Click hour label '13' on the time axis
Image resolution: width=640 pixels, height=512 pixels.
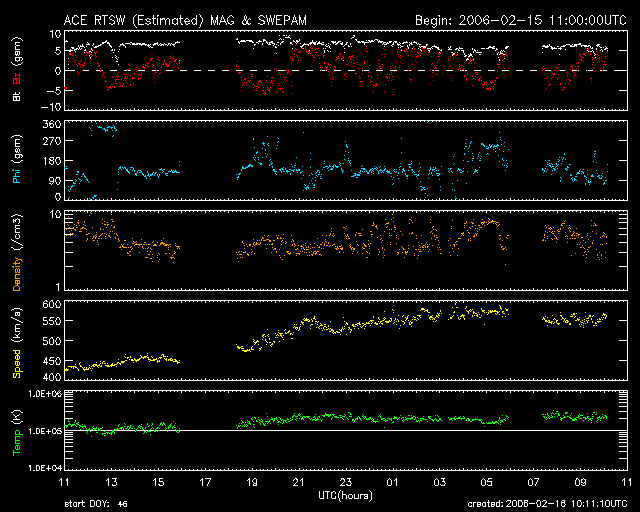(x=111, y=483)
